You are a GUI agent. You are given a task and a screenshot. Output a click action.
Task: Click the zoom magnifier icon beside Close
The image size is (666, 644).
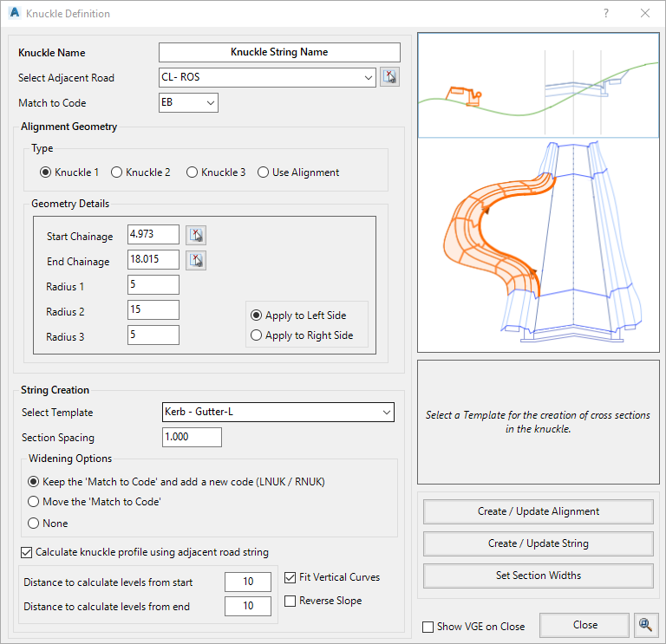click(x=644, y=625)
